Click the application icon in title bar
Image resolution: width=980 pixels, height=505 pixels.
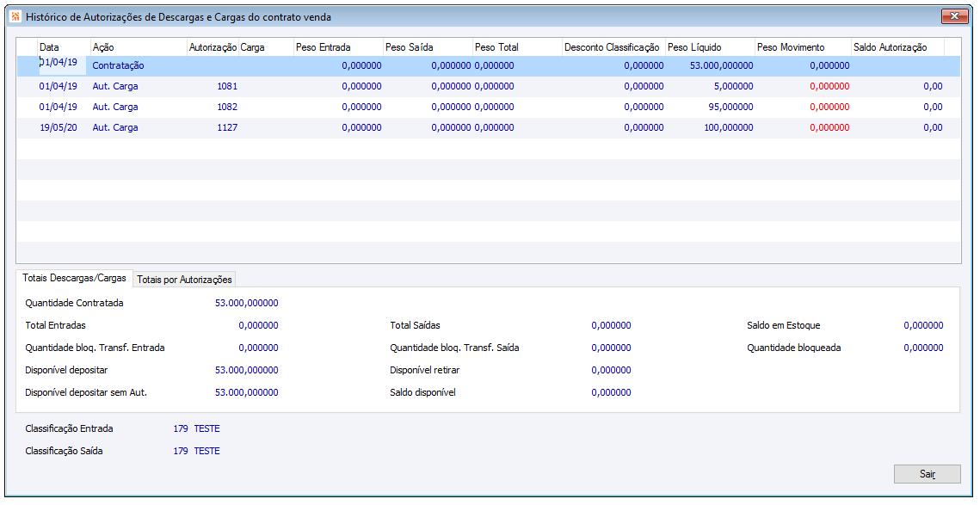pyautogui.click(x=15, y=16)
